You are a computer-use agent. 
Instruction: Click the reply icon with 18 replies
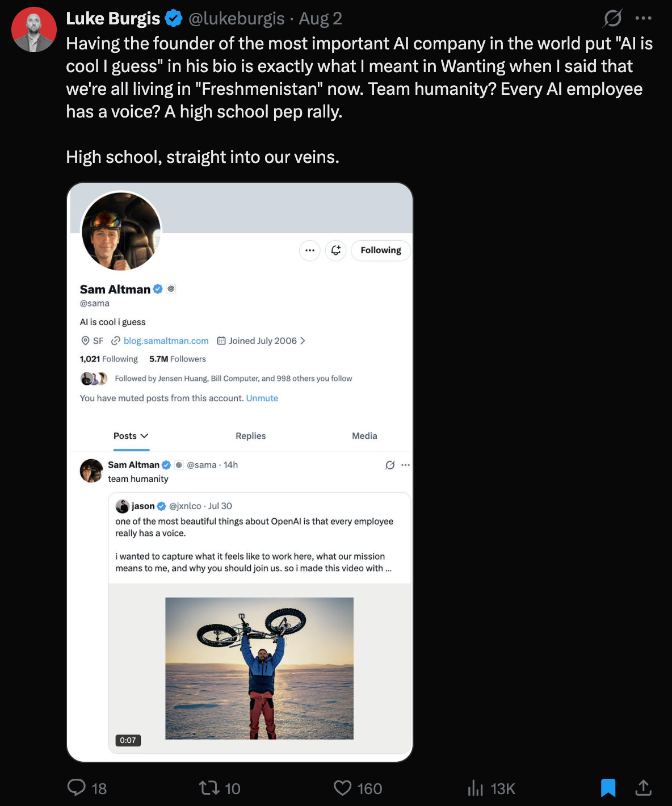[x=77, y=788]
